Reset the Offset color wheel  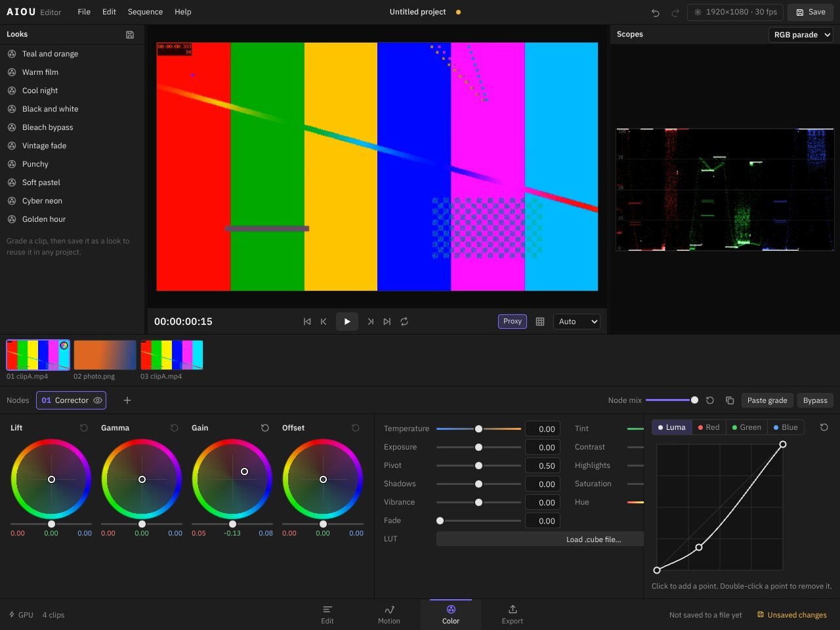356,428
